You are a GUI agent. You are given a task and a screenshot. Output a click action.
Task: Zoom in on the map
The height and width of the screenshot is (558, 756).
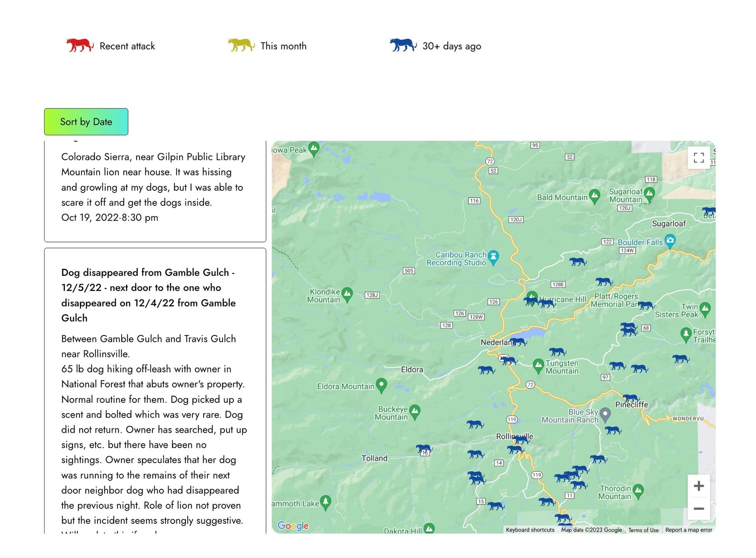pyautogui.click(x=699, y=486)
